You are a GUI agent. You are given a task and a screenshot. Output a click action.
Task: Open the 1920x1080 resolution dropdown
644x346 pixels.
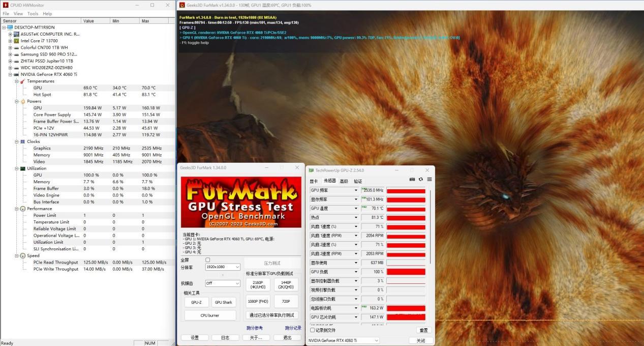point(223,267)
